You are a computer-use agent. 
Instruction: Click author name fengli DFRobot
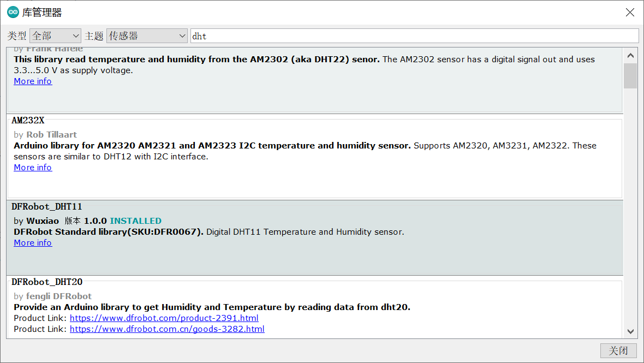click(59, 296)
